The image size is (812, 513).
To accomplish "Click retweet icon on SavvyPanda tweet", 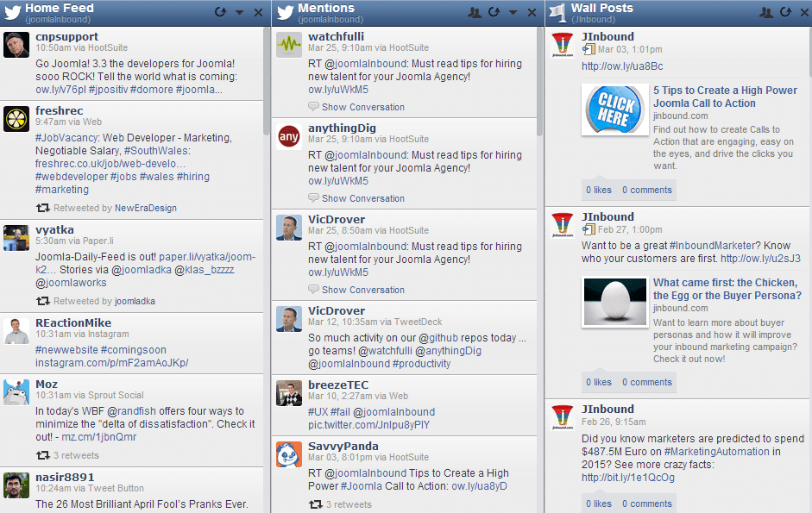I will pos(316,504).
